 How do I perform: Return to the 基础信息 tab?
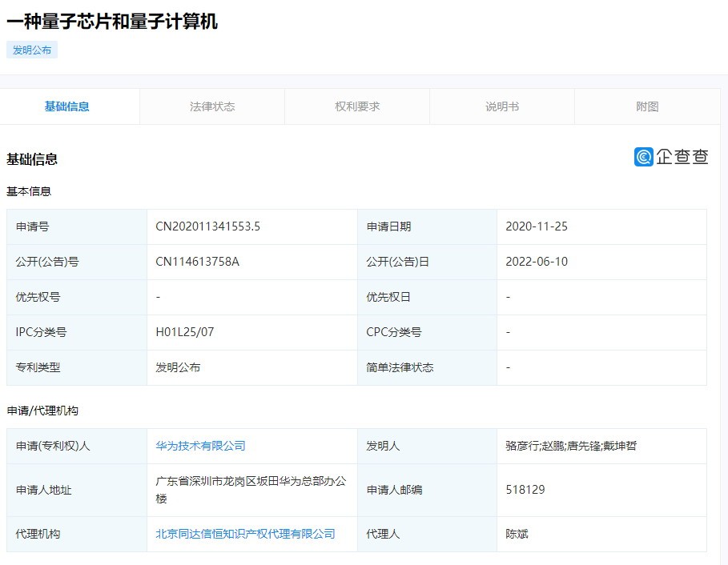66,106
